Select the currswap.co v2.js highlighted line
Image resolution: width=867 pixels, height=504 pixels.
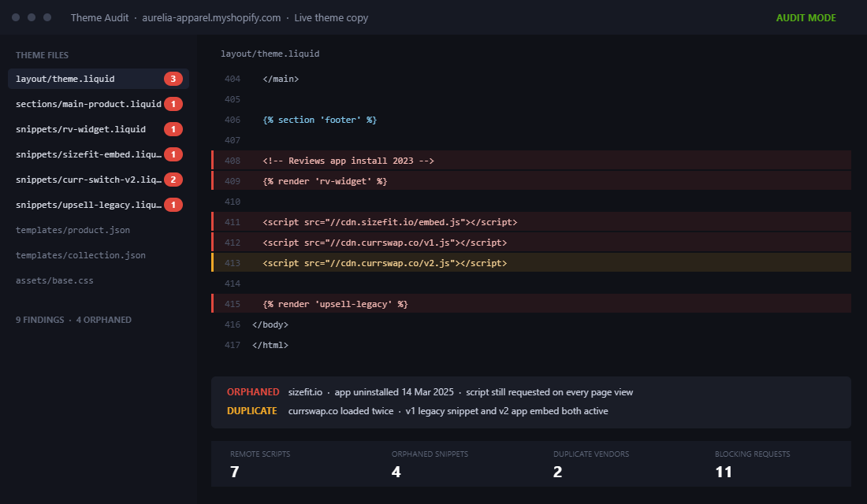point(530,263)
